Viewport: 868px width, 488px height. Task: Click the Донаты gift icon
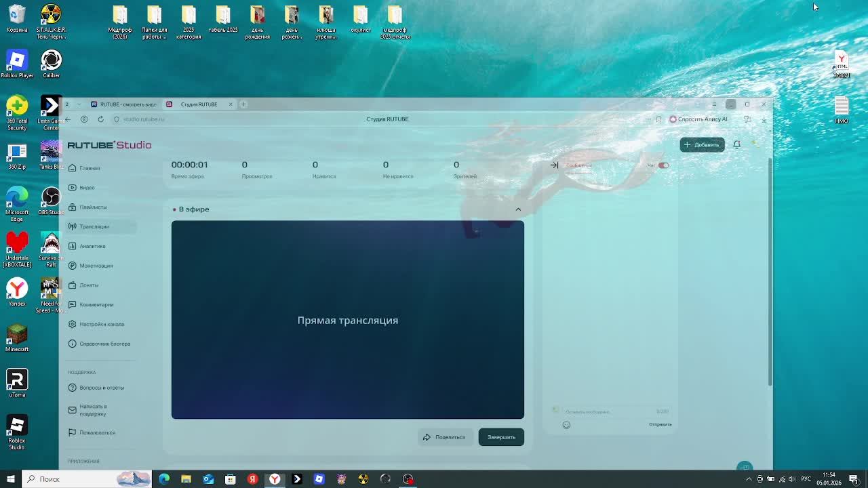point(73,285)
